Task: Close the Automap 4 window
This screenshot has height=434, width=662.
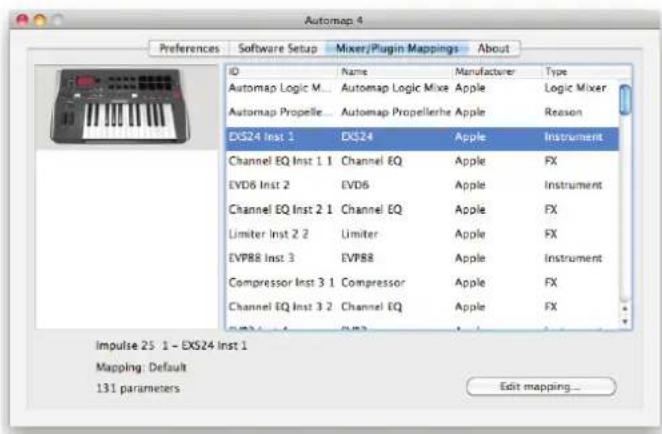Action: [22, 20]
